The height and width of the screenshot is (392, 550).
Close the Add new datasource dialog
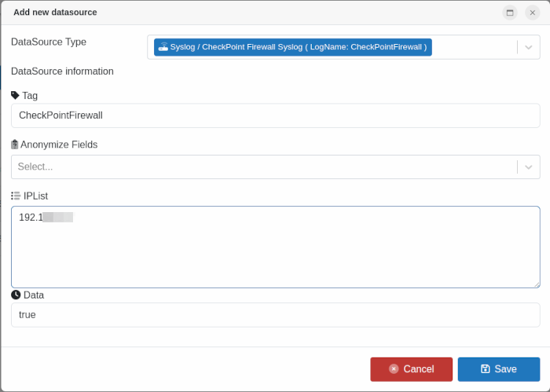532,13
